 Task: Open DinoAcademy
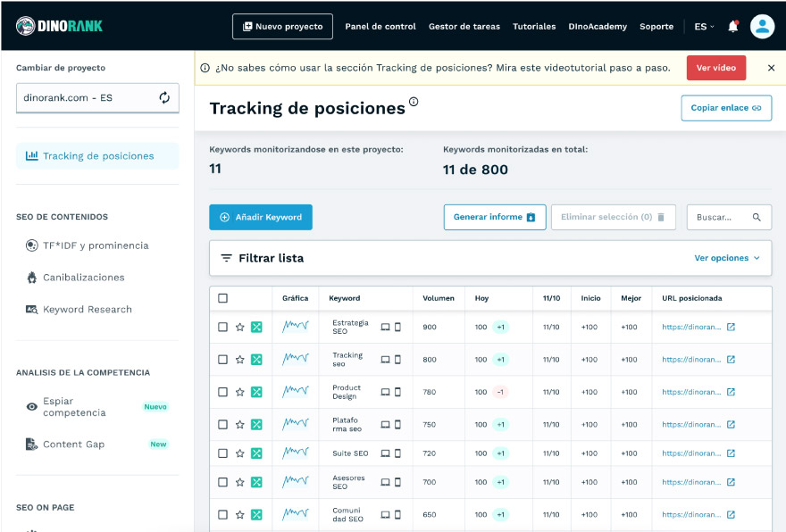coord(598,27)
